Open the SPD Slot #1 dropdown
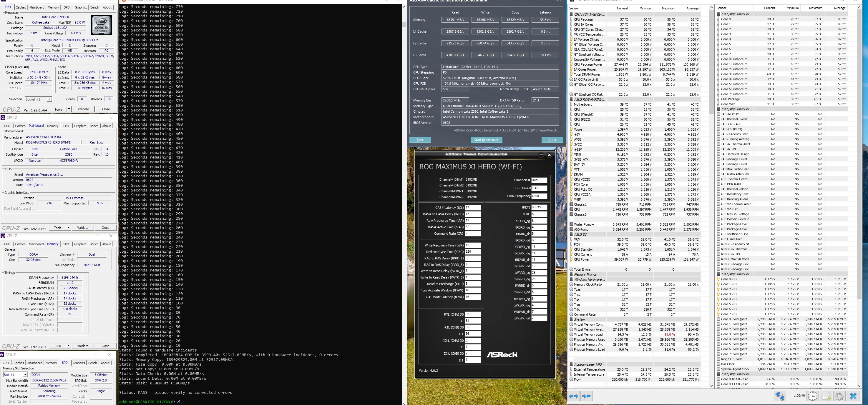This screenshot has width=868, height=405. pyautogui.click(x=25, y=375)
